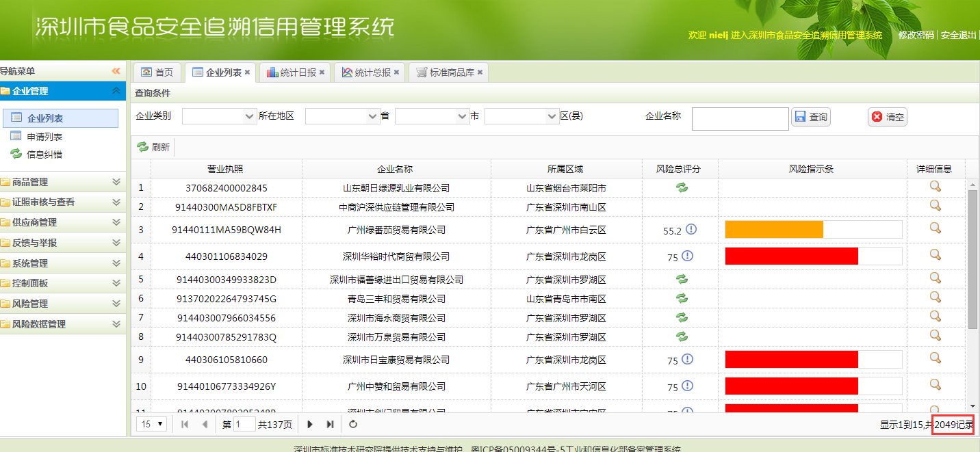Expand 风险管理 menu section
The image size is (980, 452).
(62, 304)
